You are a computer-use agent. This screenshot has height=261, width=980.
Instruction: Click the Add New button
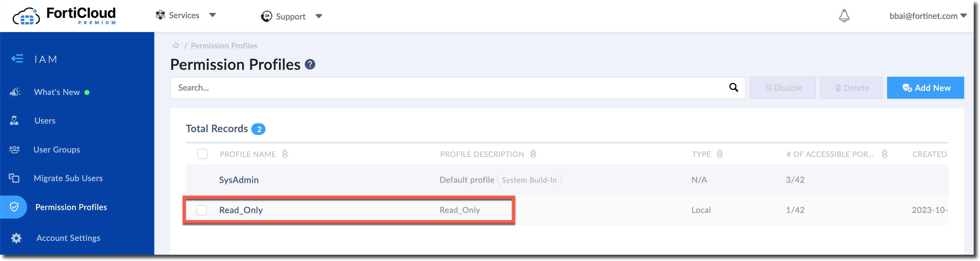[x=925, y=88]
